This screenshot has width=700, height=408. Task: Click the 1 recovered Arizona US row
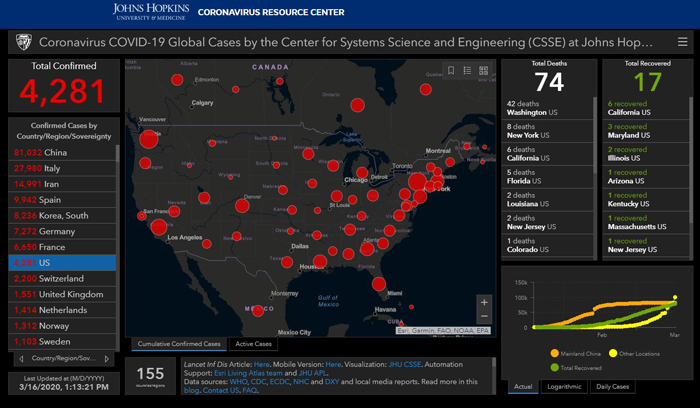pos(646,177)
